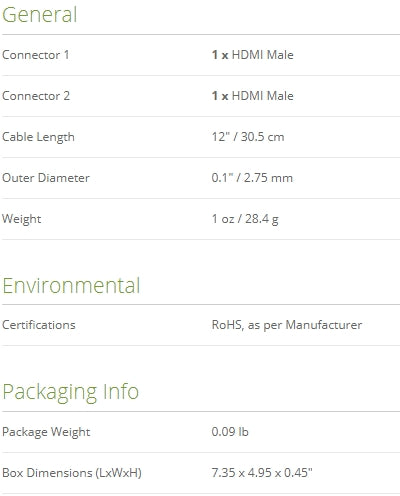Select the Connector 2 label
This screenshot has height=496, width=400.
click(x=36, y=96)
